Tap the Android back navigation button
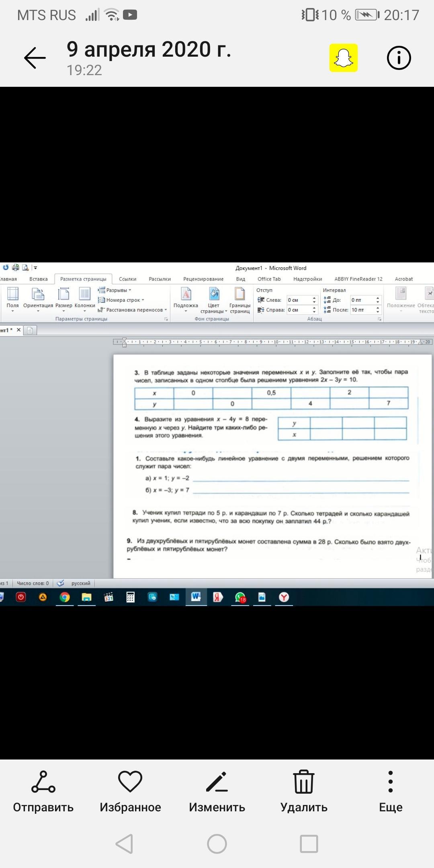Screen dimensions: 434x868 [x=124, y=843]
